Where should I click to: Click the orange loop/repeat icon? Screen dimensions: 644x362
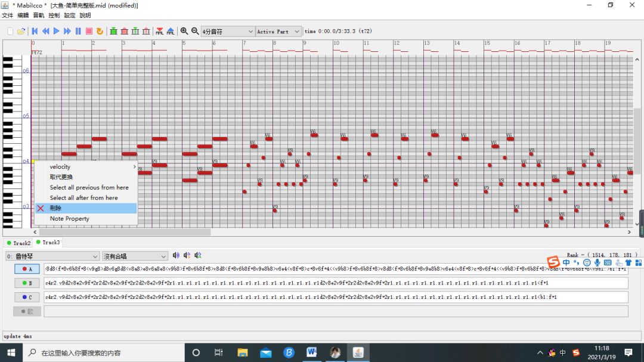100,31
